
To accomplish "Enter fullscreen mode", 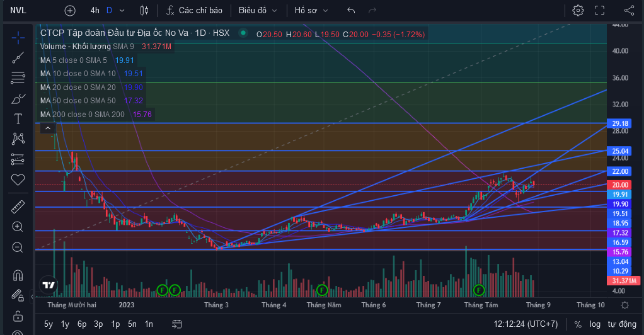I will [x=600, y=11].
